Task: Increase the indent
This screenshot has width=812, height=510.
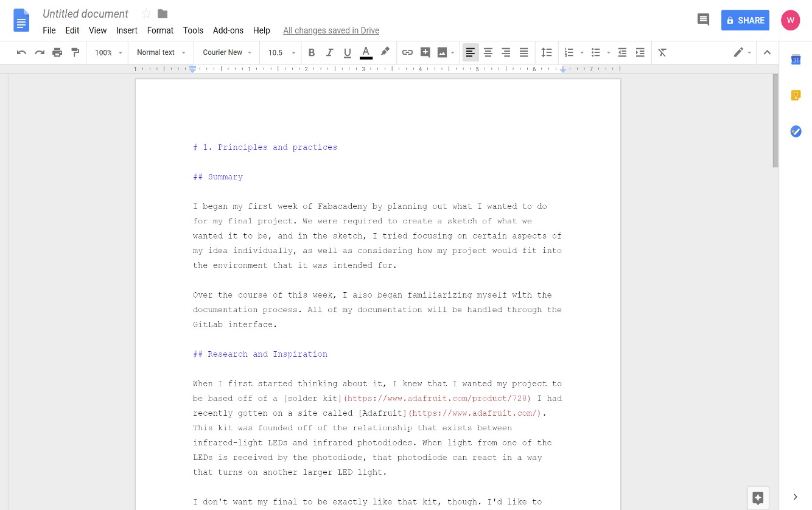Action: [x=640, y=52]
